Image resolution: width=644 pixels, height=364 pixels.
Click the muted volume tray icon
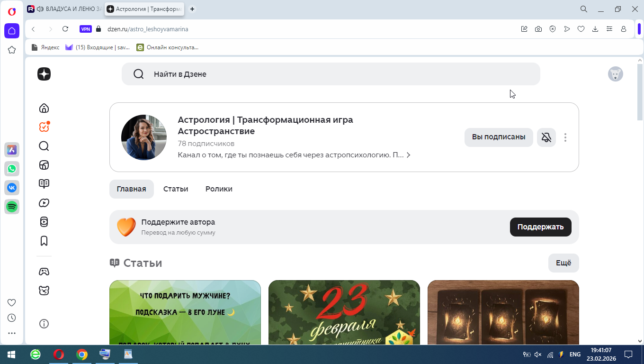538,355
